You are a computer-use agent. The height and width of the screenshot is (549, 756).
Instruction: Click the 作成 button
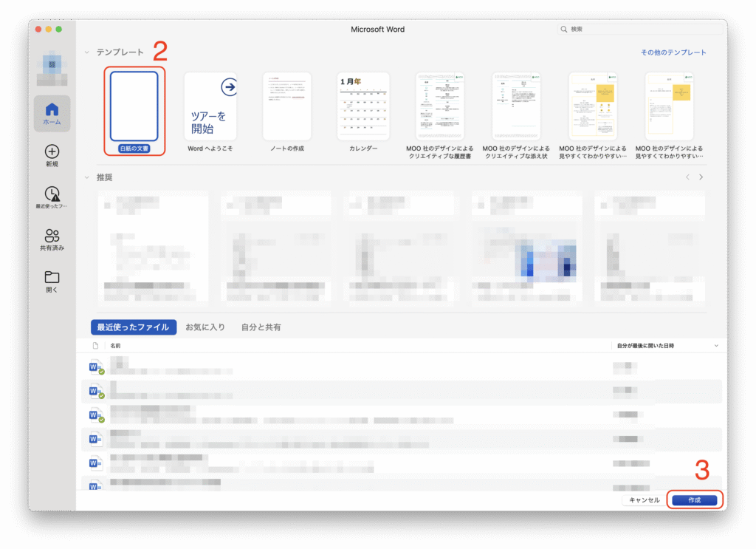(x=694, y=499)
